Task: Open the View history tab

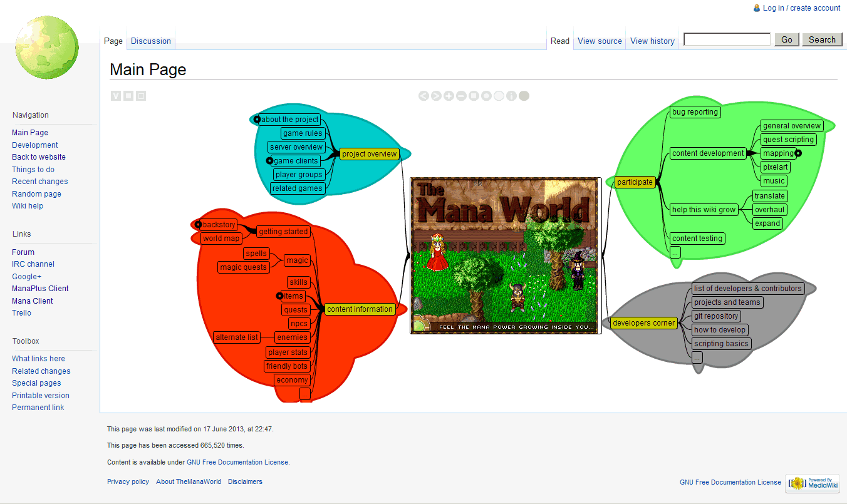Action: coord(652,41)
